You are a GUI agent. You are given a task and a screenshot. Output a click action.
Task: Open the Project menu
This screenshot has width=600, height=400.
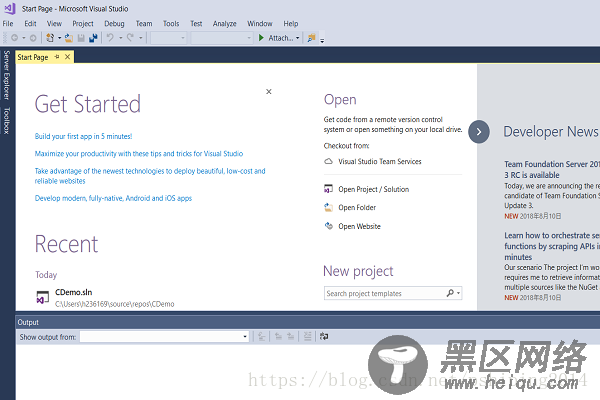point(83,24)
